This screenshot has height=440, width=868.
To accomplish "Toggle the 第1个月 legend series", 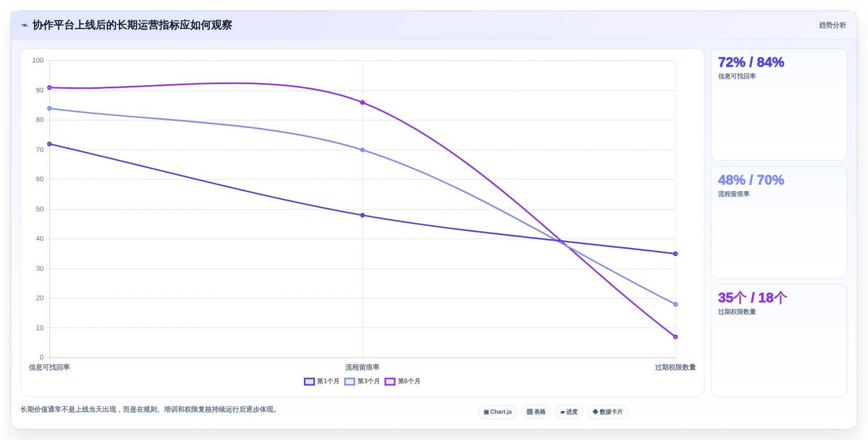I will click(x=322, y=382).
